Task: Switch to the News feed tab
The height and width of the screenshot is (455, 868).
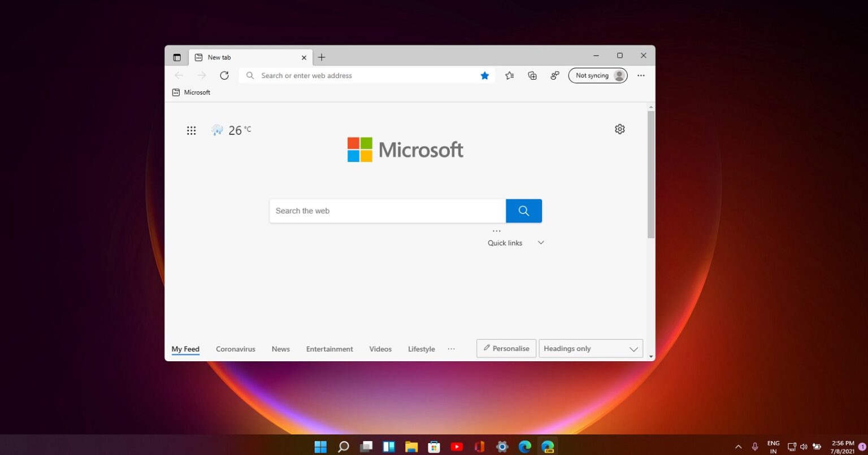Action: coord(280,349)
